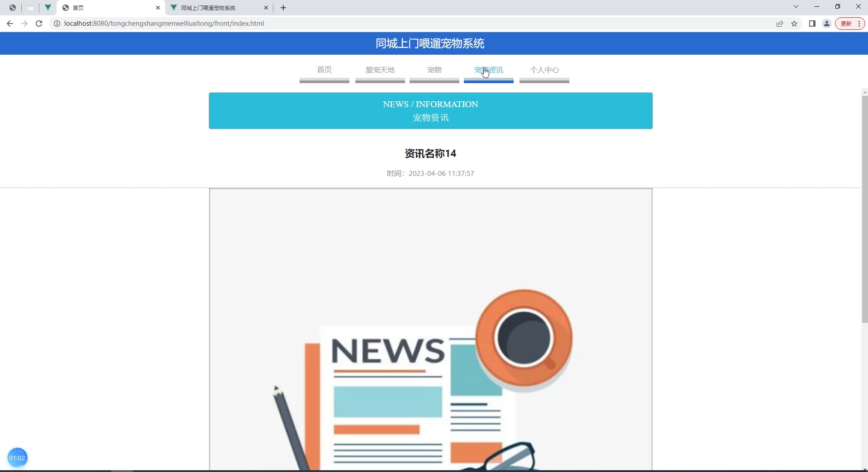Open the second pinned blank tab
Viewport: 868px width, 472px height.
tap(30, 8)
